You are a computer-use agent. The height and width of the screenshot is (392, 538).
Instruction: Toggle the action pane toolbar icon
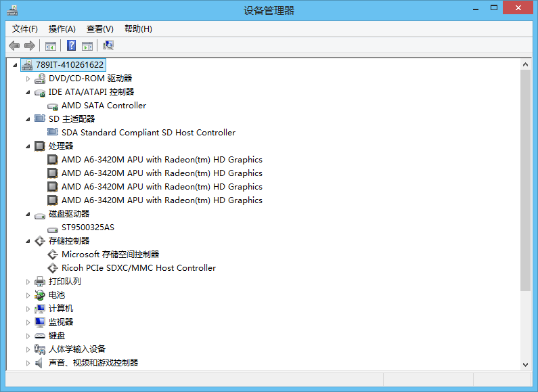coord(87,45)
